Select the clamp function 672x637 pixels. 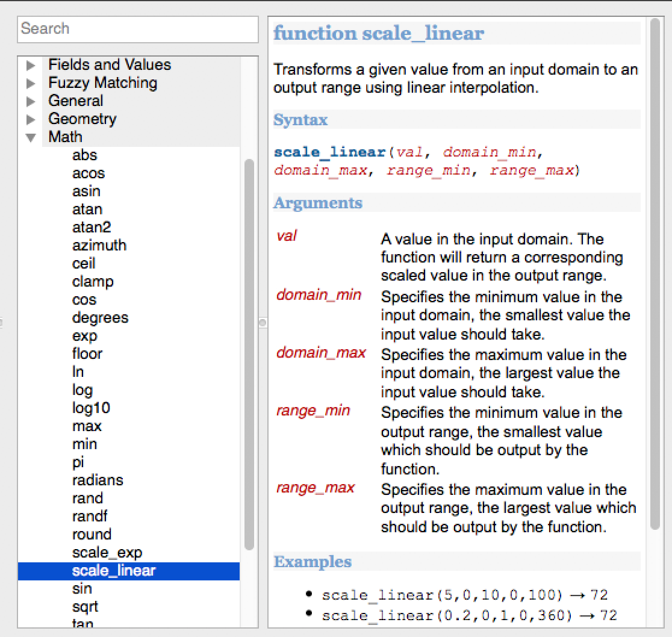click(93, 281)
